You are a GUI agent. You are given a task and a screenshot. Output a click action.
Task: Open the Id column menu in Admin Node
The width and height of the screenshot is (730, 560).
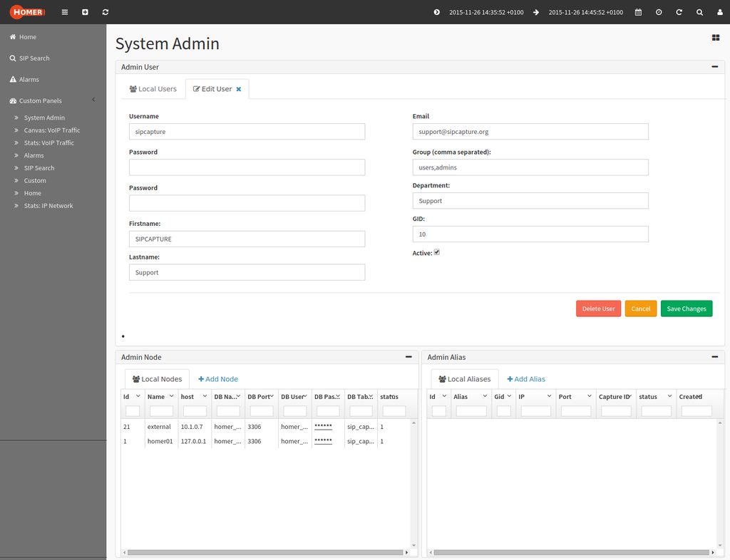138,396
